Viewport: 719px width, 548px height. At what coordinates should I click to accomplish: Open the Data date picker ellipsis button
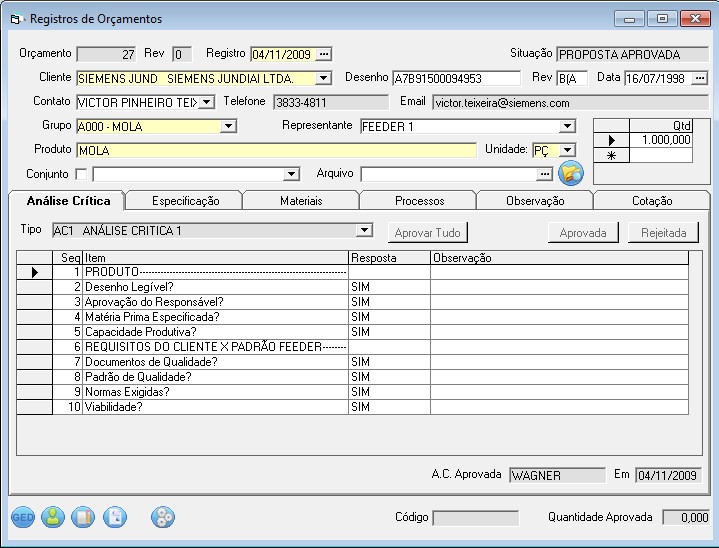699,78
